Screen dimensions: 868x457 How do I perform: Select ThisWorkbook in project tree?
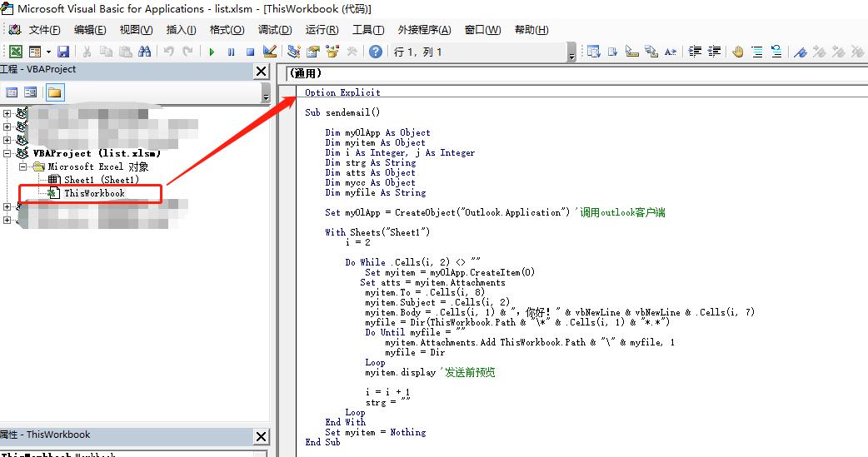pos(94,193)
